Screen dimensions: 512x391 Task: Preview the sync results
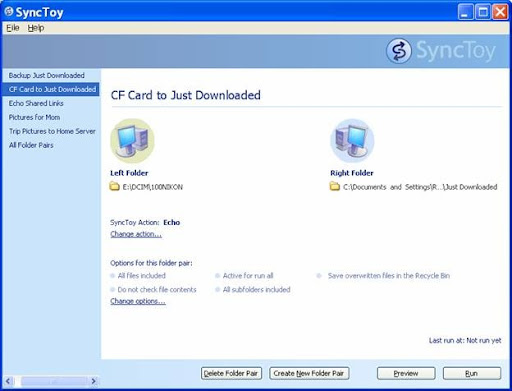pyautogui.click(x=406, y=373)
